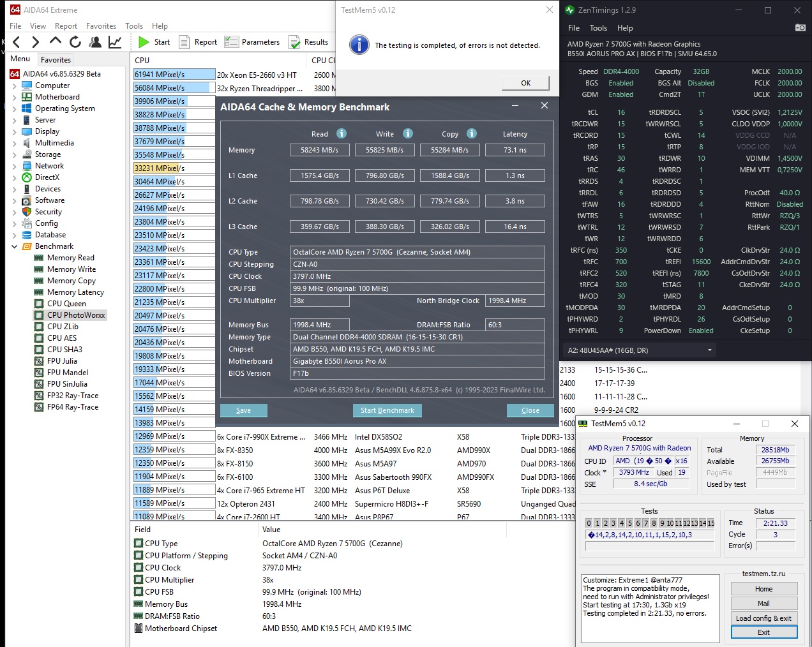Open the graph chart toolbar icon

pyautogui.click(x=115, y=42)
